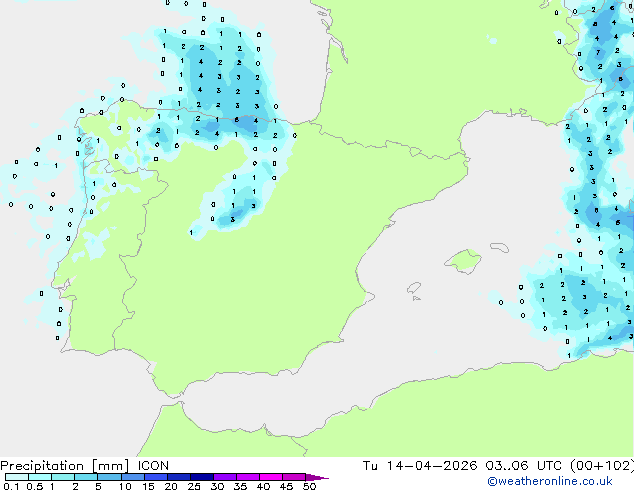Click Ibiza island outline on the map
634x490 pixels.
point(414,288)
